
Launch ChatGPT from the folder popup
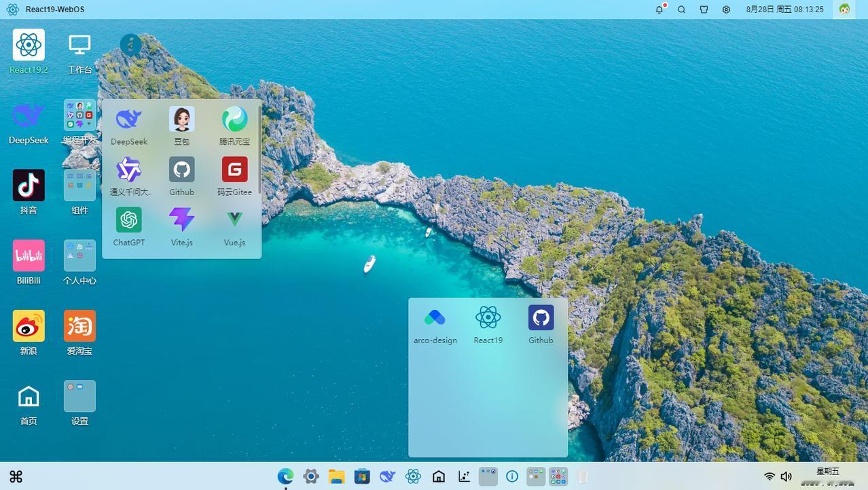[129, 220]
